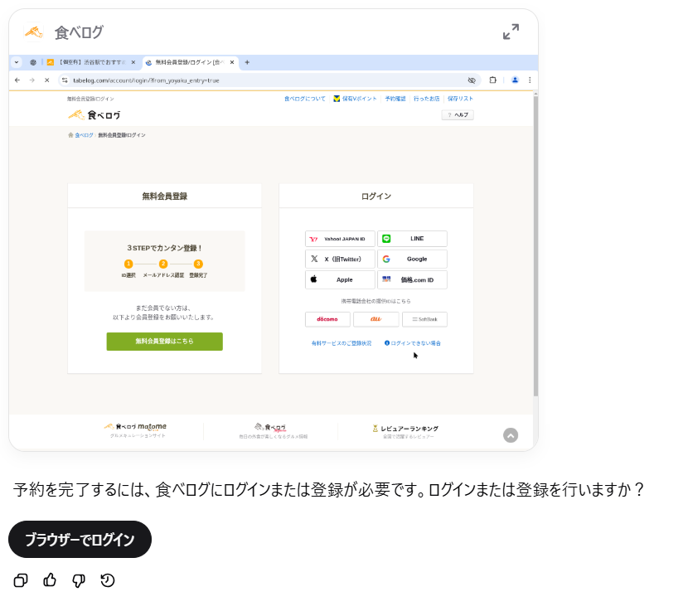Log in with Apple
Screen dimensions: 683x616
(x=340, y=279)
